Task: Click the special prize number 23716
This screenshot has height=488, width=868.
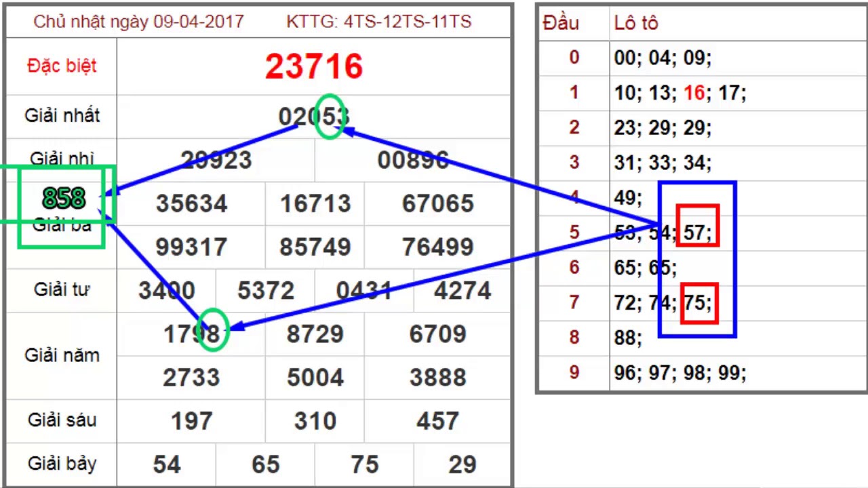Action: point(314,66)
